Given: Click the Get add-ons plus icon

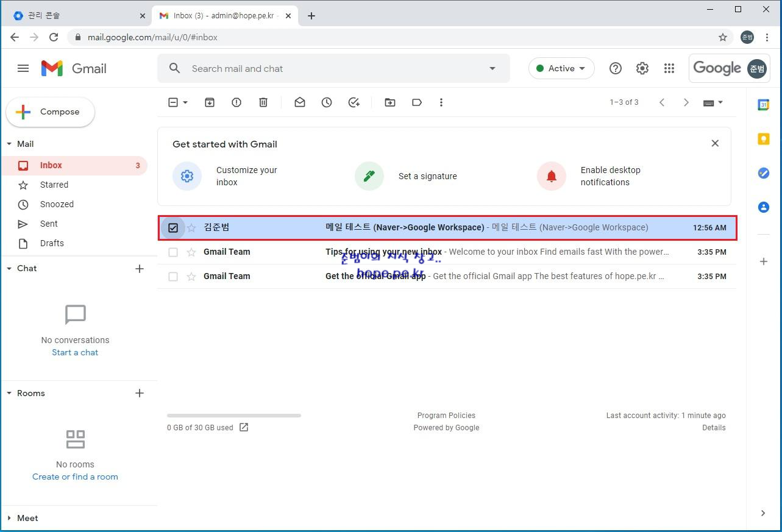Looking at the screenshot, I should pyautogui.click(x=764, y=261).
